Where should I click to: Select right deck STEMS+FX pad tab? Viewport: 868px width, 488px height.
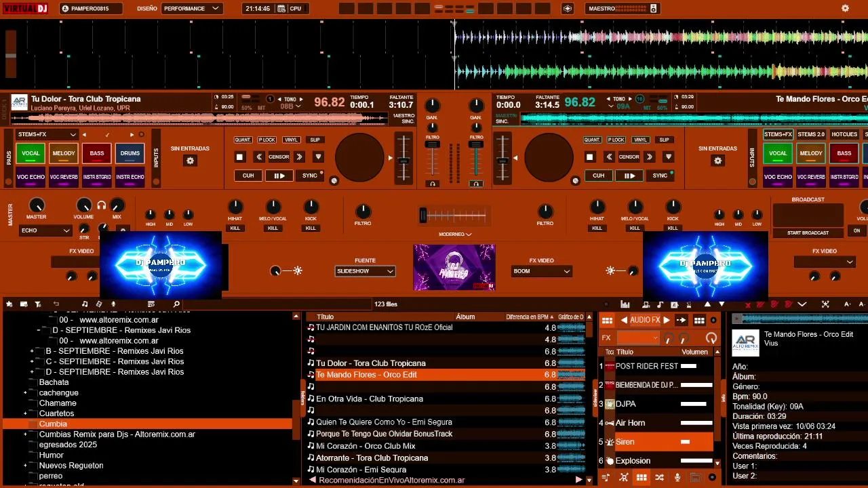[778, 134]
